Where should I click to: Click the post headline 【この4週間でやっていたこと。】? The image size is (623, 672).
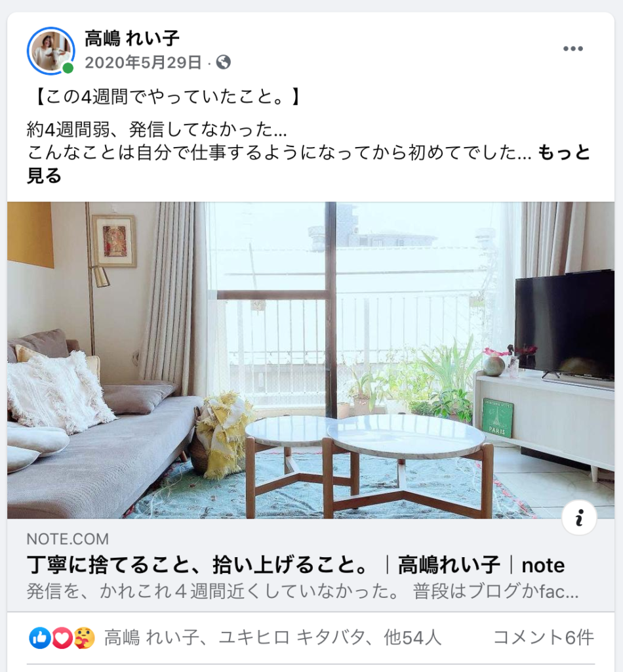click(165, 96)
